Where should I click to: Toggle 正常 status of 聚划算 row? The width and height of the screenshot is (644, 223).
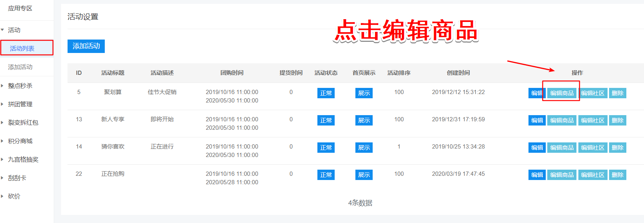point(326,93)
